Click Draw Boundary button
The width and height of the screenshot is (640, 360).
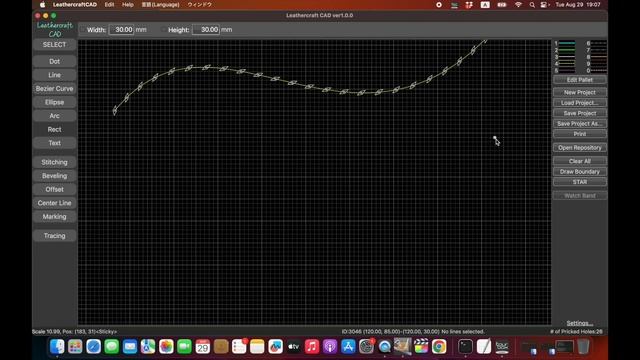[580, 172]
